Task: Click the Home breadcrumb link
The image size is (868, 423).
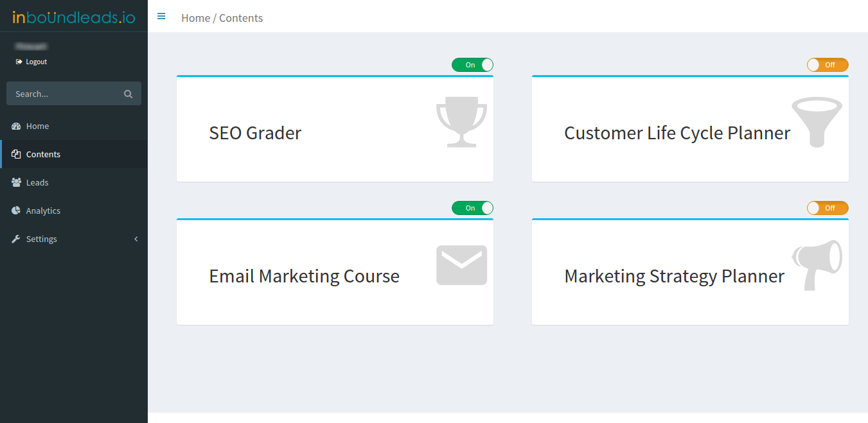Action: tap(195, 18)
